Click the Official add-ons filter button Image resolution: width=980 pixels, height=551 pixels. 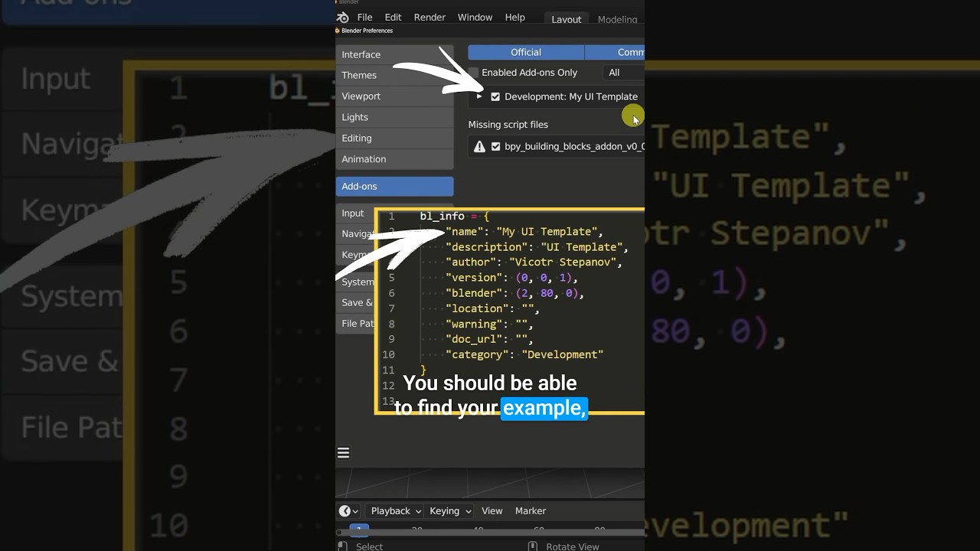[526, 52]
